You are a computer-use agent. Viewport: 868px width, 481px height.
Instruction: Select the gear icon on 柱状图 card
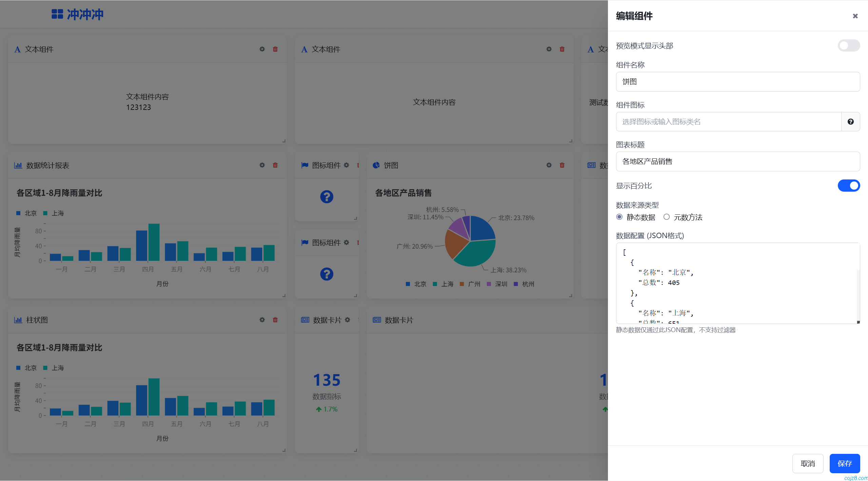262,320
